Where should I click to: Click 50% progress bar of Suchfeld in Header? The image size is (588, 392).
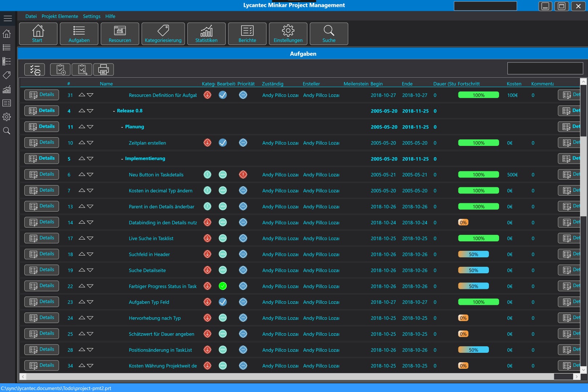[473, 254]
